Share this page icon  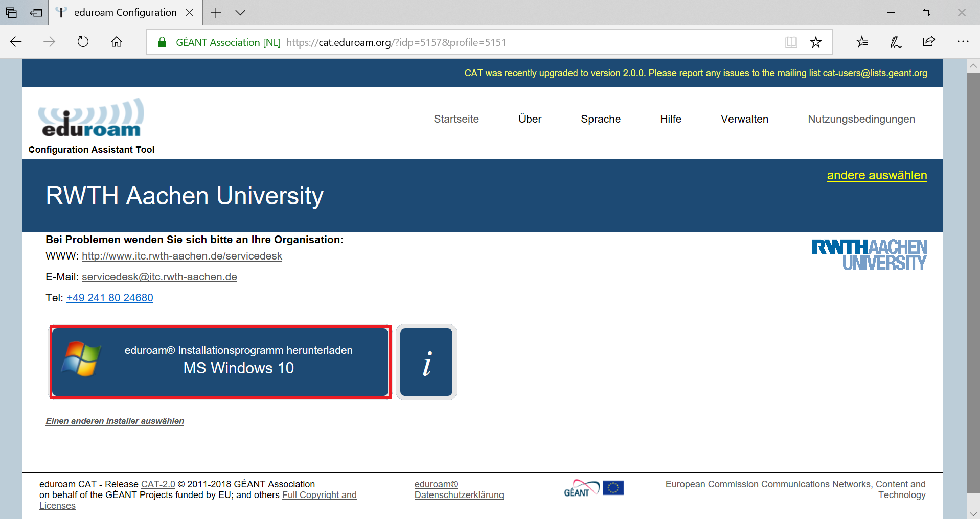[929, 42]
